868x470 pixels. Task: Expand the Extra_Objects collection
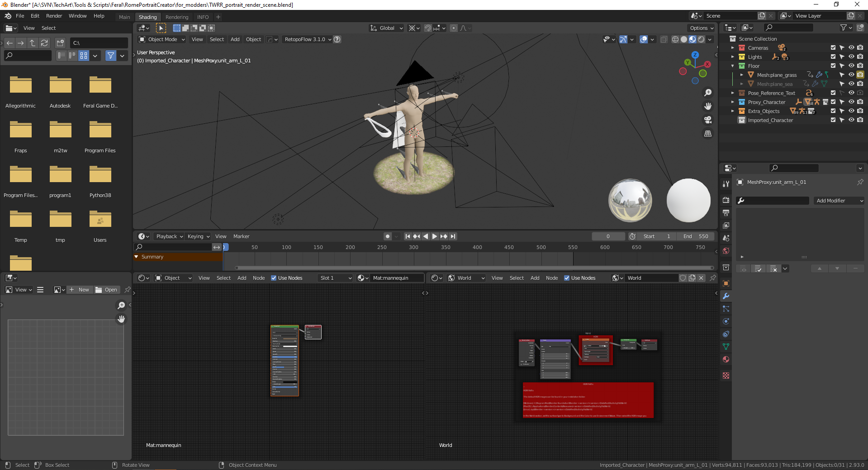pyautogui.click(x=733, y=111)
